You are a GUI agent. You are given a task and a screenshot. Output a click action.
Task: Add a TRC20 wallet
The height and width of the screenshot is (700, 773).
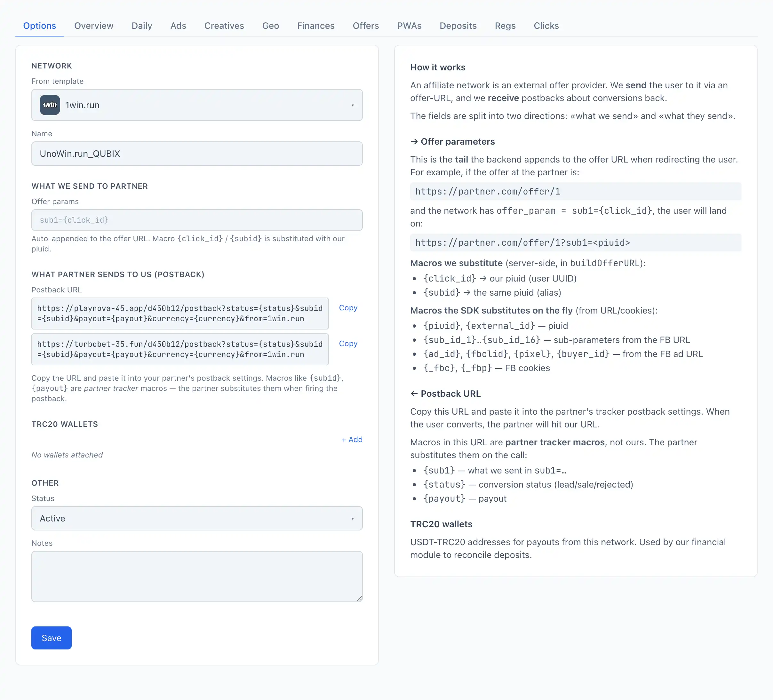click(352, 439)
